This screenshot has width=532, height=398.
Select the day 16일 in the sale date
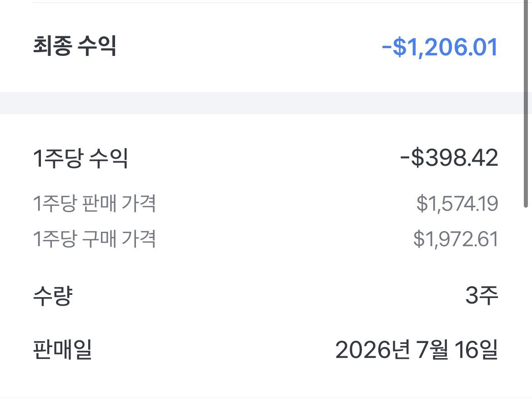pyautogui.click(x=476, y=349)
